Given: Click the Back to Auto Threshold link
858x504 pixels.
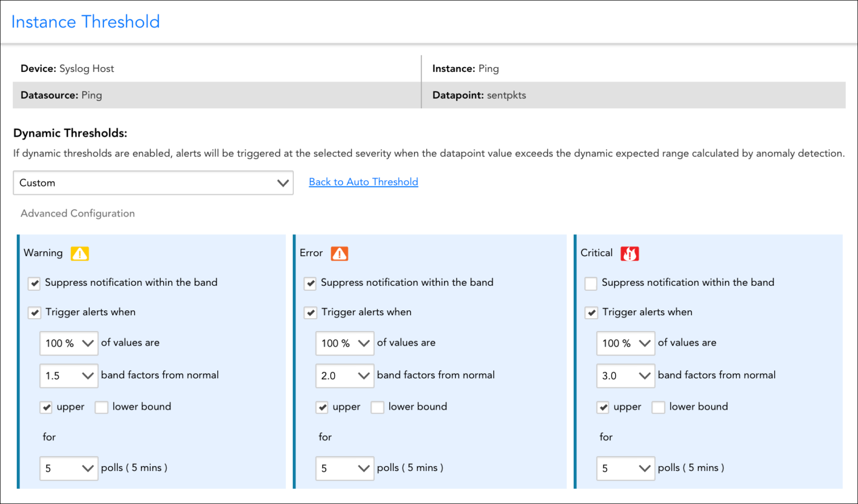Looking at the screenshot, I should point(363,182).
